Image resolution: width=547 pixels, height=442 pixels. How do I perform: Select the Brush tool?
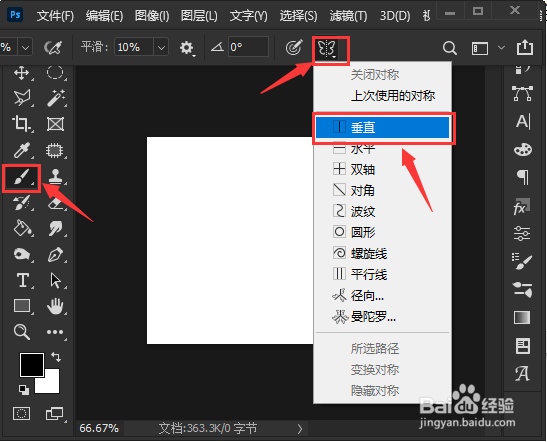22,178
